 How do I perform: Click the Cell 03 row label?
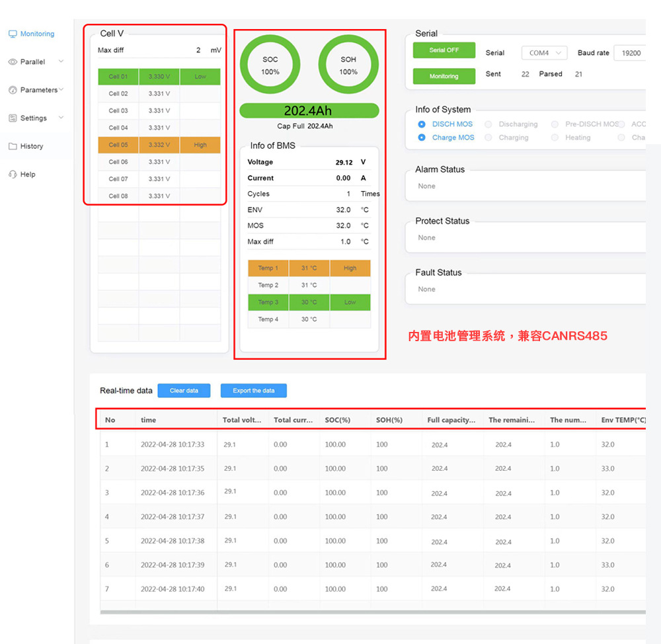118,111
